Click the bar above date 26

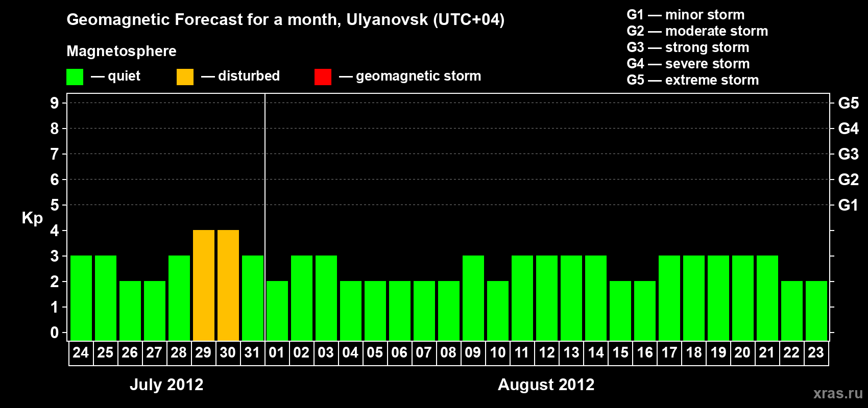pyautogui.click(x=130, y=311)
